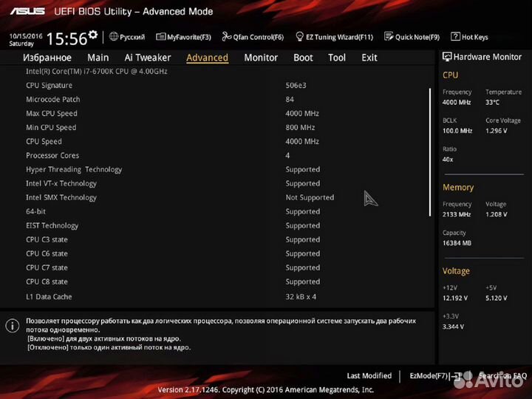Click the 33°C temperature reading
This screenshot has height=399, width=532.
tap(492, 102)
